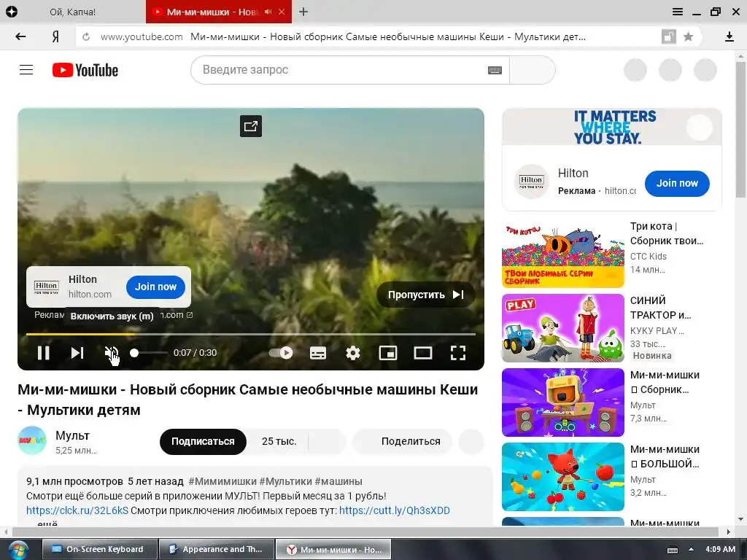The image size is (747, 560).
Task: Seek on the video progress bar
Action: point(251,334)
